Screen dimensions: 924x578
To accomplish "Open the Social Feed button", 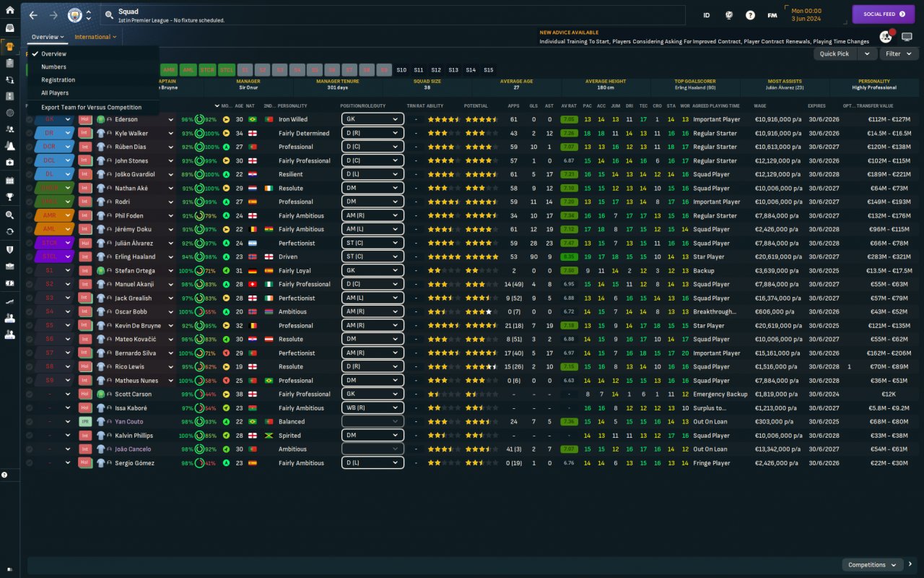I will tap(884, 14).
